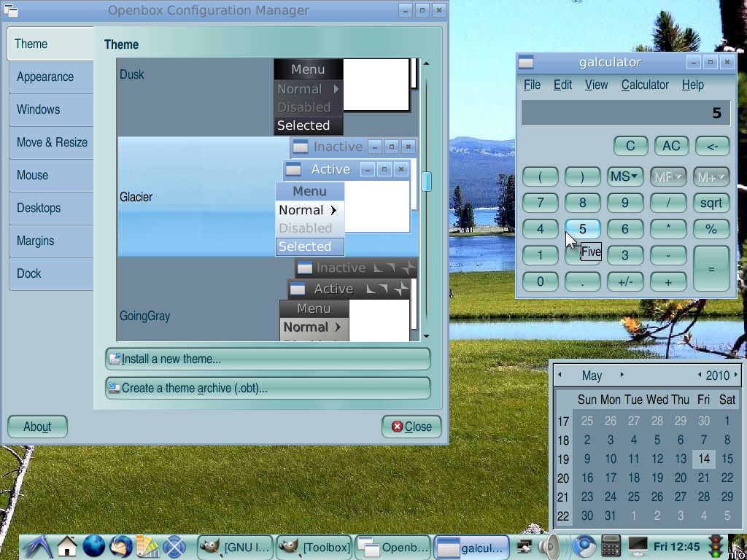Click the C clear button
This screenshot has width=747, height=560.
tap(630, 146)
